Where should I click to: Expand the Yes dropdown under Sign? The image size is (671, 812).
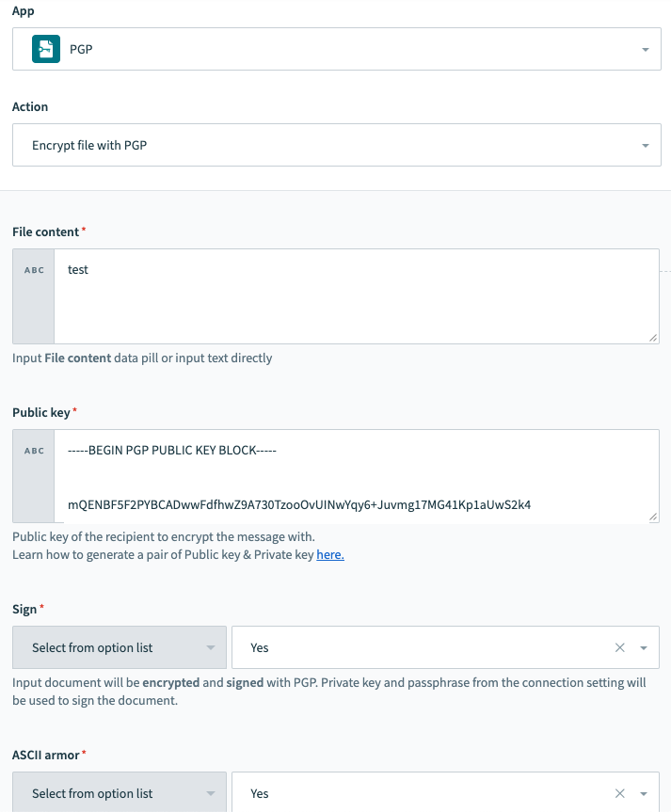pyautogui.click(x=642, y=647)
